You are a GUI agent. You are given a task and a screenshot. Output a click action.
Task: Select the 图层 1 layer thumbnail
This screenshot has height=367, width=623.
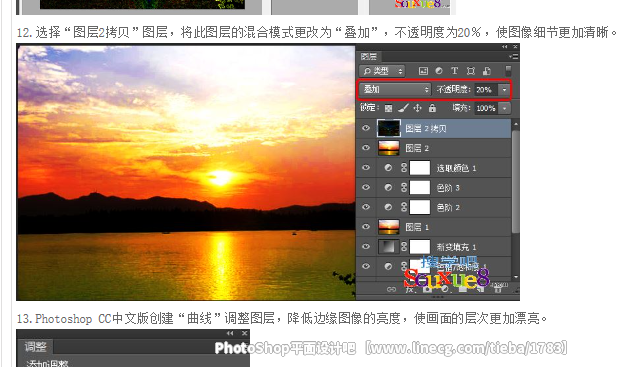[389, 227]
